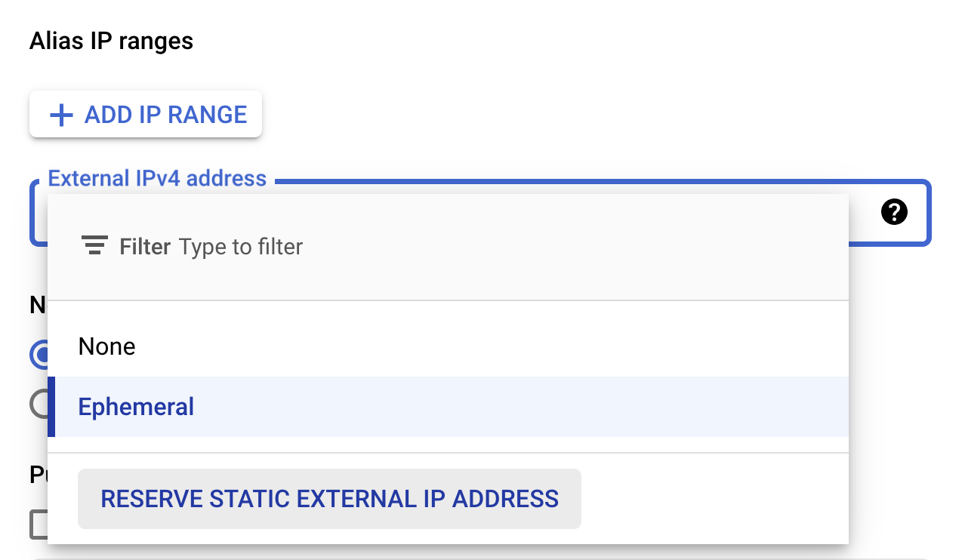
Task: Choose the Ephemeral address option
Action: [137, 408]
